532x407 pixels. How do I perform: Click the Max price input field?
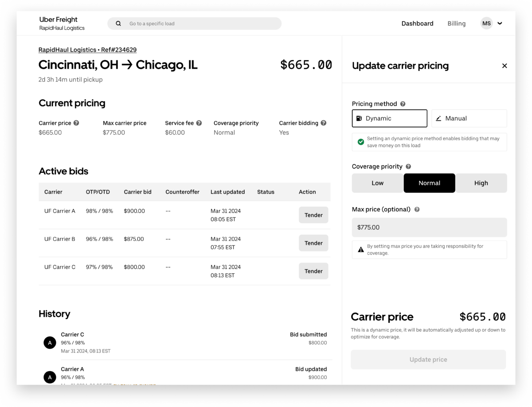(429, 228)
